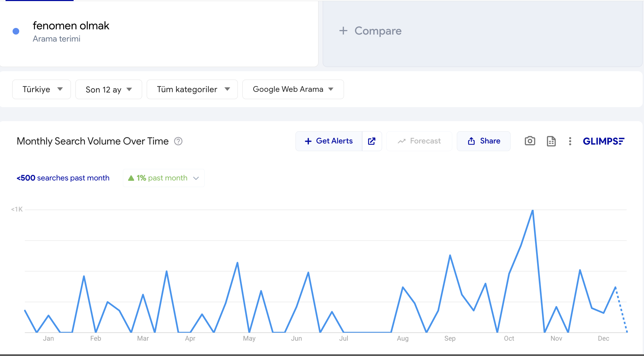Click the Share button

[483, 141]
